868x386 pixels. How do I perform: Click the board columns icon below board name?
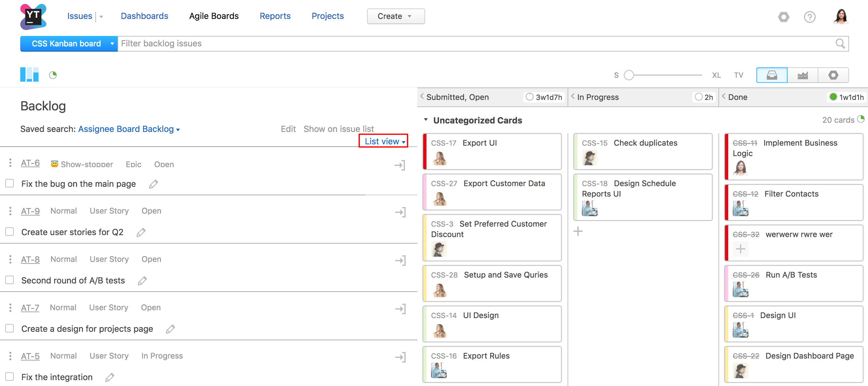[x=29, y=74]
